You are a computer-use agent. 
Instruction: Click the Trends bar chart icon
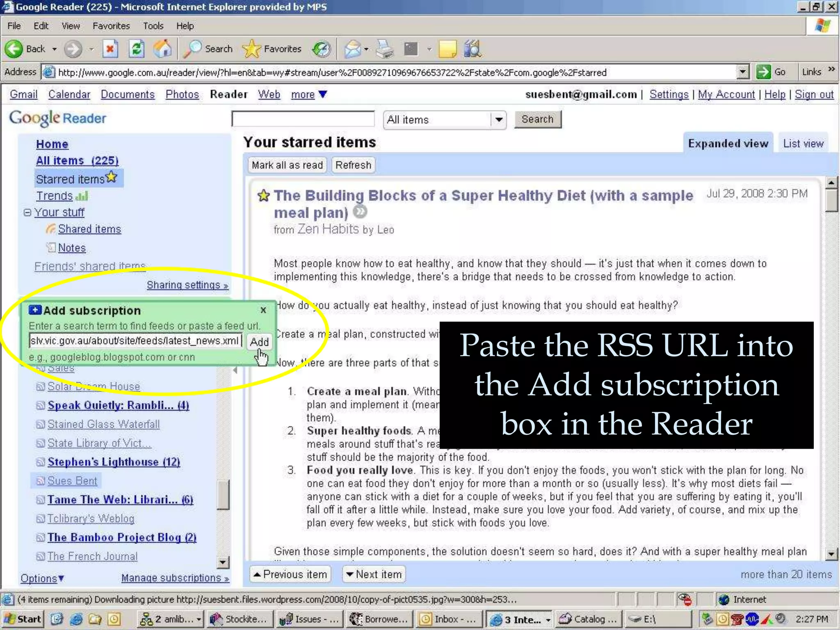82,196
